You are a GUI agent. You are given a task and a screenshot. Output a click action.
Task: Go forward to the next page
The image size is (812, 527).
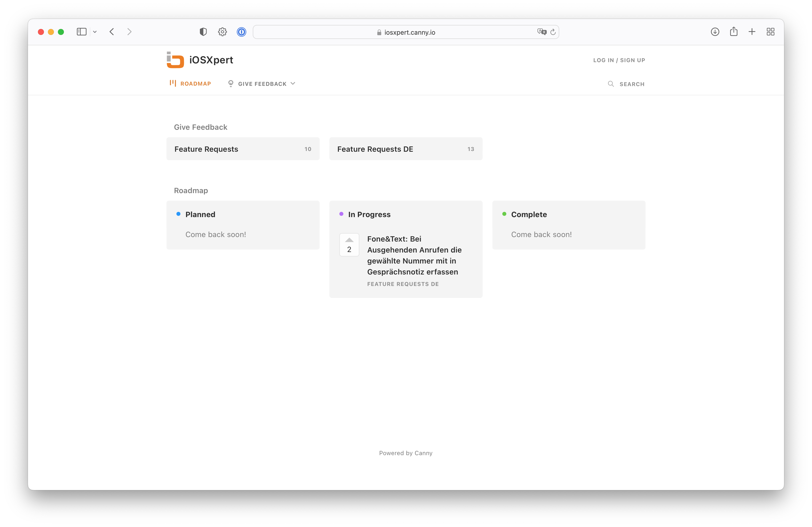pyautogui.click(x=129, y=32)
